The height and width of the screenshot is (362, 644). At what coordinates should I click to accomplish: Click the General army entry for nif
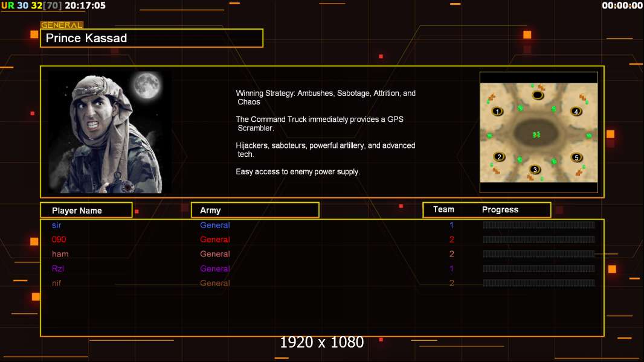coord(215,283)
